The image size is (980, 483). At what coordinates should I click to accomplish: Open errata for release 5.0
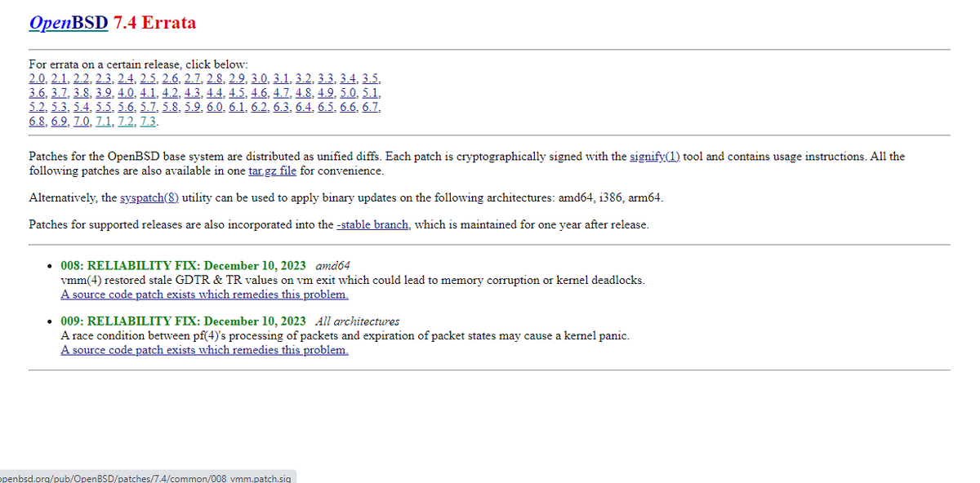click(348, 94)
